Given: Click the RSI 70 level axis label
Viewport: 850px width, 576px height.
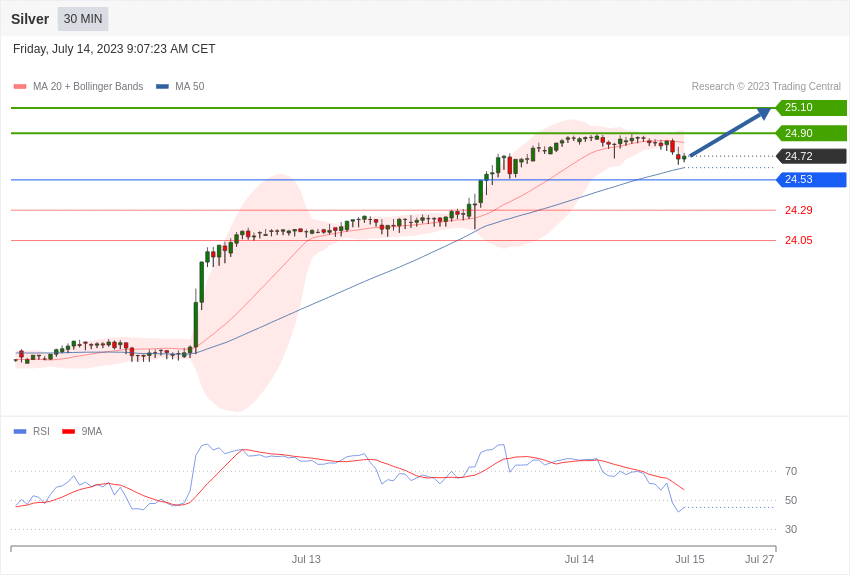Looking at the screenshot, I should [791, 471].
